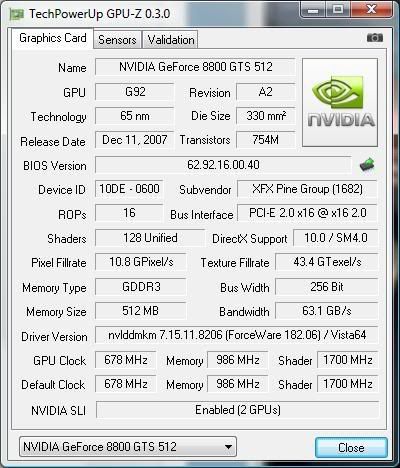400x468 pixels.
Task: Select the Graphics Card tab
Action: [53, 38]
